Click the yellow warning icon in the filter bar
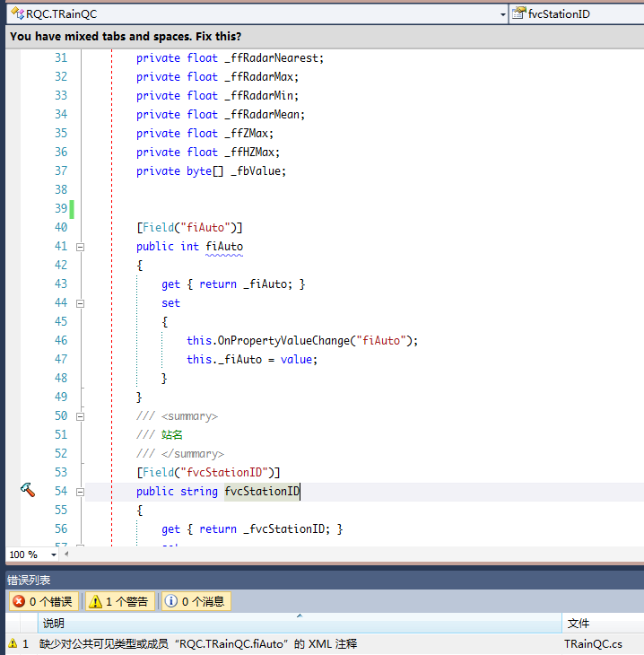The height and width of the screenshot is (655, 644). click(95, 601)
